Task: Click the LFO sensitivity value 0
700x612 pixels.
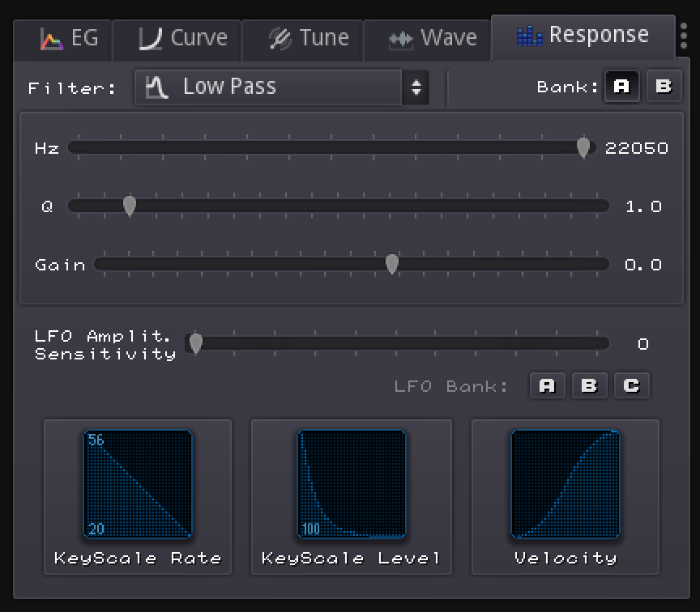Action: pos(643,344)
